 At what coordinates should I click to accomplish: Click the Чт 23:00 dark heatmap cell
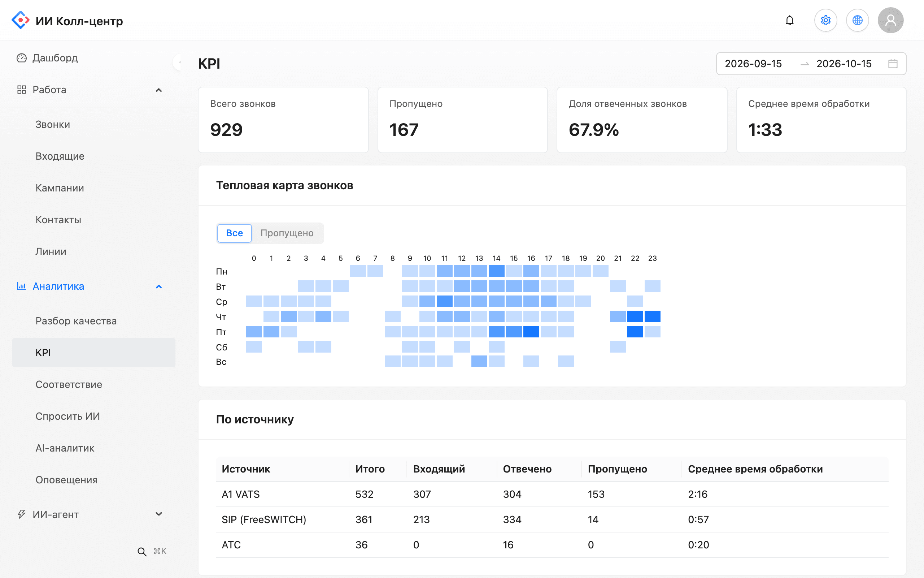coord(652,316)
